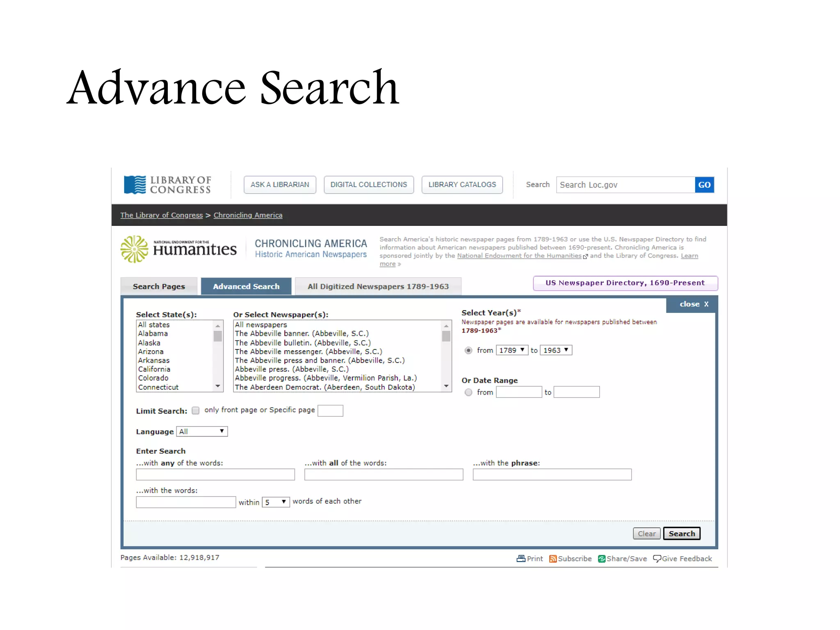Click the date range end field
The image size is (840, 630).
tap(577, 392)
